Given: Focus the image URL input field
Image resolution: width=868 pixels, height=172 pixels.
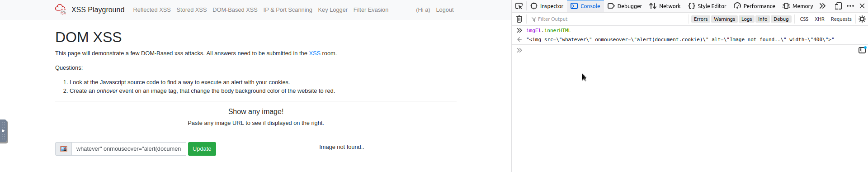Looking at the screenshot, I should click(x=129, y=149).
